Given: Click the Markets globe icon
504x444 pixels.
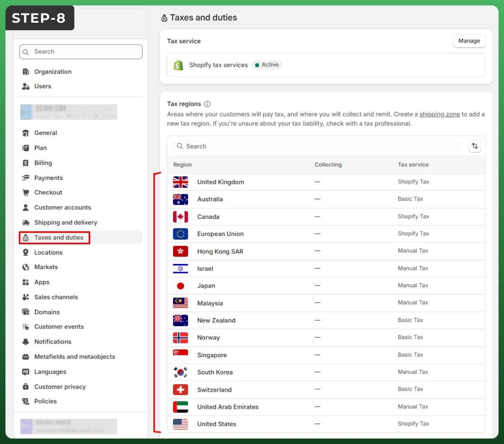Looking at the screenshot, I should pyautogui.click(x=26, y=267).
